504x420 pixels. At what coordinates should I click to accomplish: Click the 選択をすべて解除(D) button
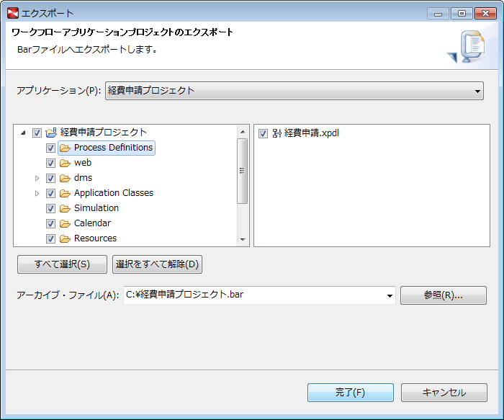coord(157,264)
